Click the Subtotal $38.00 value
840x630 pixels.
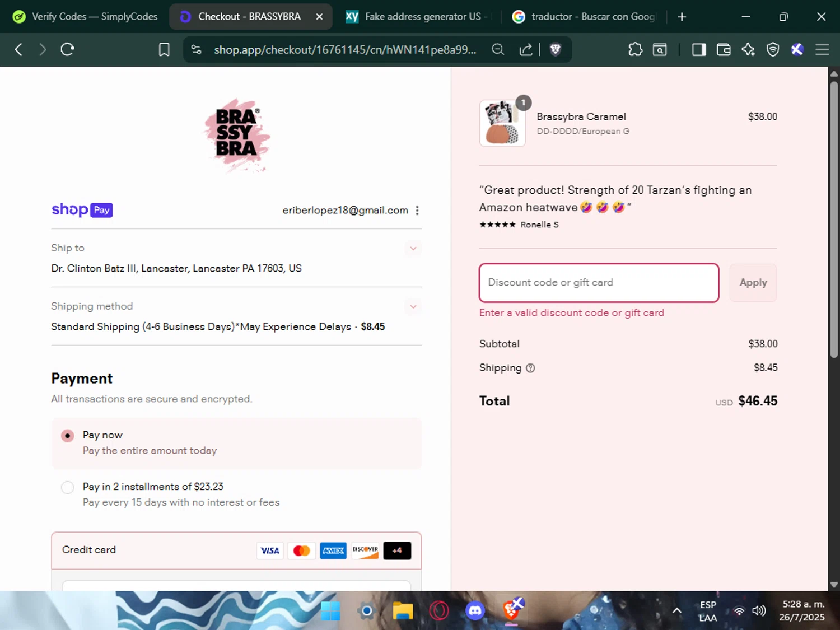click(763, 344)
